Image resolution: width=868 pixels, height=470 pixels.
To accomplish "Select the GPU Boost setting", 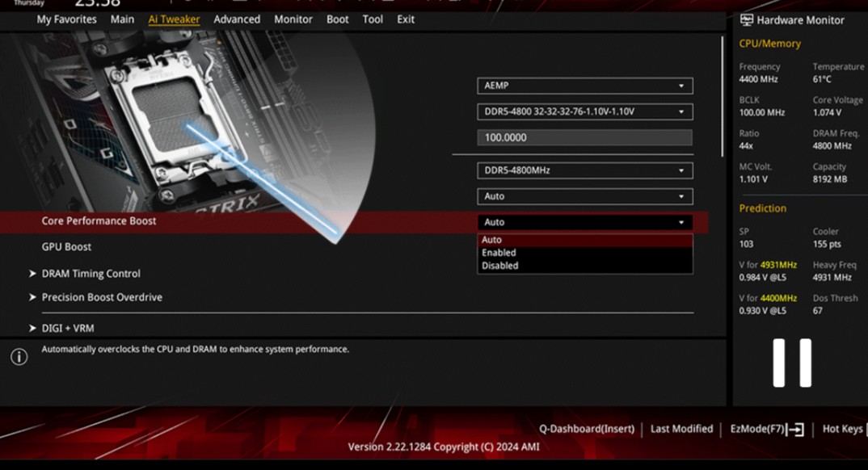I will (66, 247).
